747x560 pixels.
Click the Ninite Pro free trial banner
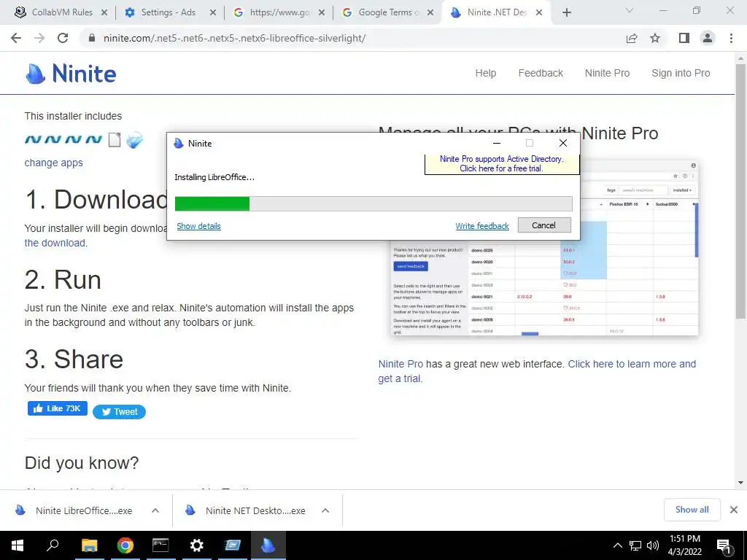pos(502,164)
